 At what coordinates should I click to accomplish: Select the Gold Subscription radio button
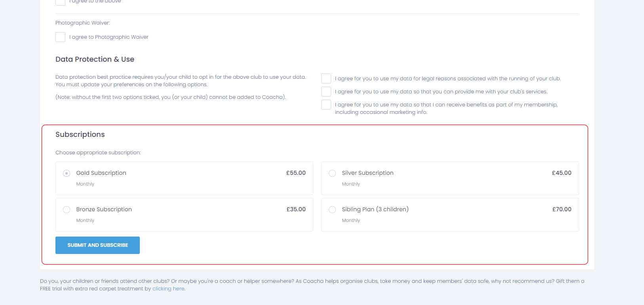point(67,173)
